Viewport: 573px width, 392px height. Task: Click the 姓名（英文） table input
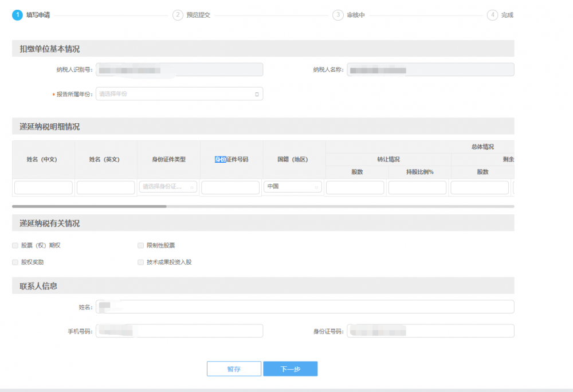click(106, 187)
